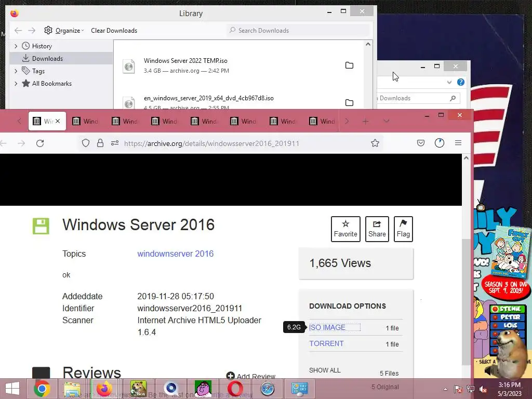Go forward in Firefox browser

[21, 143]
